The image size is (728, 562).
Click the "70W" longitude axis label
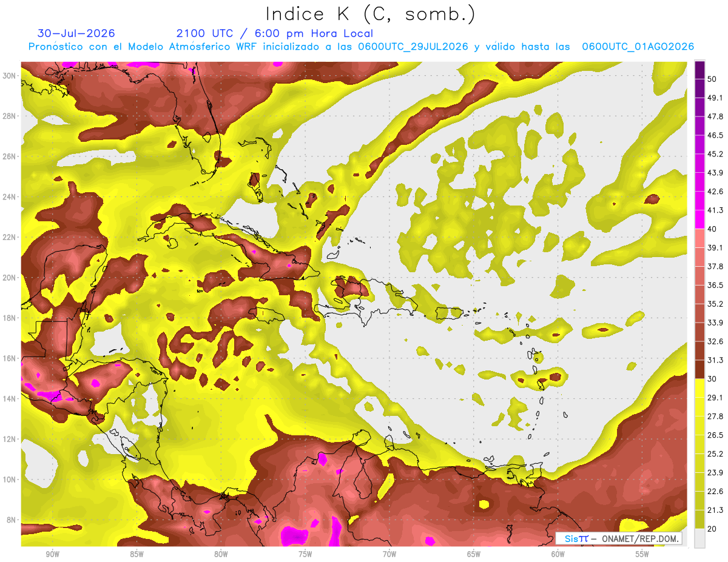(389, 554)
